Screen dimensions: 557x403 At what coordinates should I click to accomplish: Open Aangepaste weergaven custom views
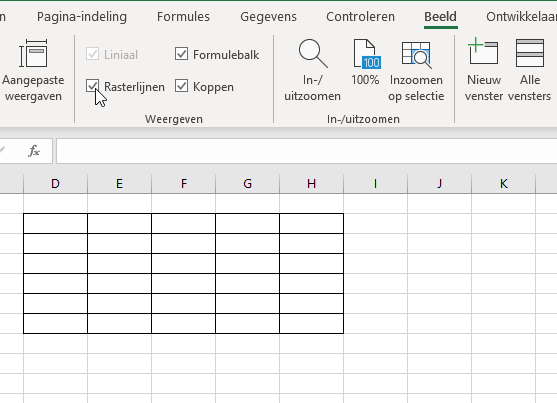[33, 70]
